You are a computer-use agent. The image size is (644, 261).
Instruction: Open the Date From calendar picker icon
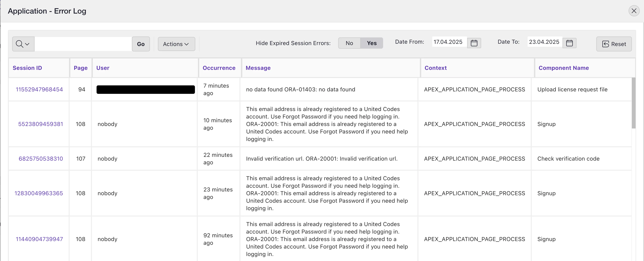point(474,43)
